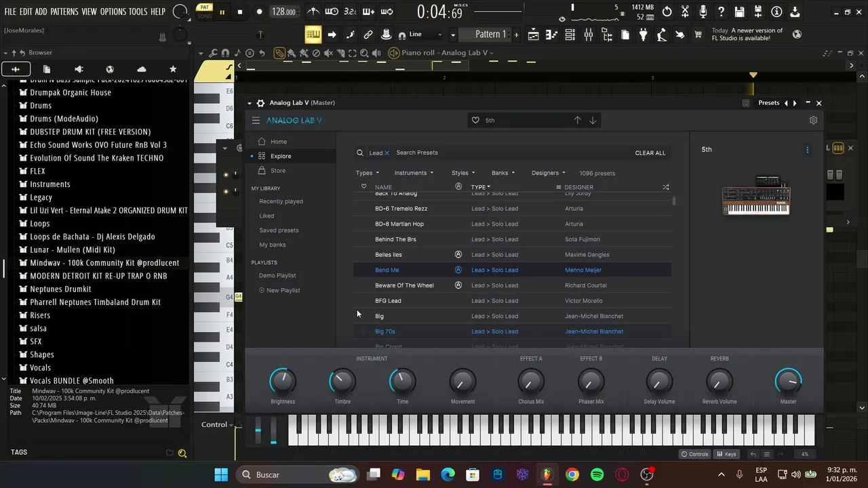
Task: Select the piano roll mute tool
Action: tap(328, 53)
